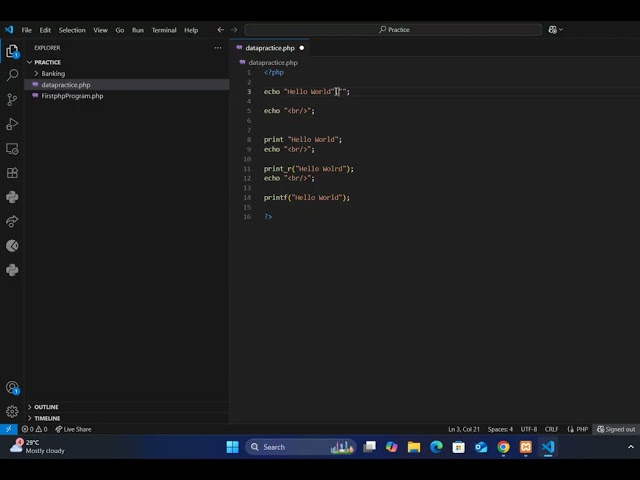This screenshot has width=640, height=480.
Task: Click the Windows taskbar Search box
Action: [300, 447]
